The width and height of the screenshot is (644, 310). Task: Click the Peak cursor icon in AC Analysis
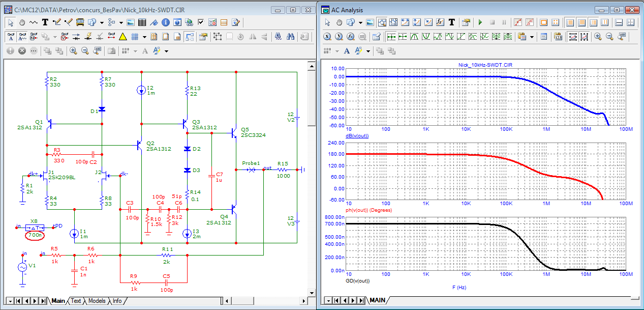click(414, 37)
